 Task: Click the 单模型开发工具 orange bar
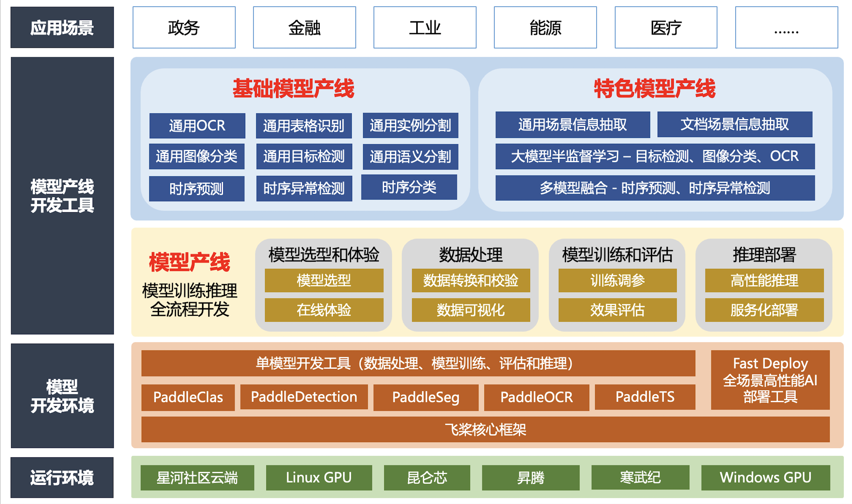(418, 363)
